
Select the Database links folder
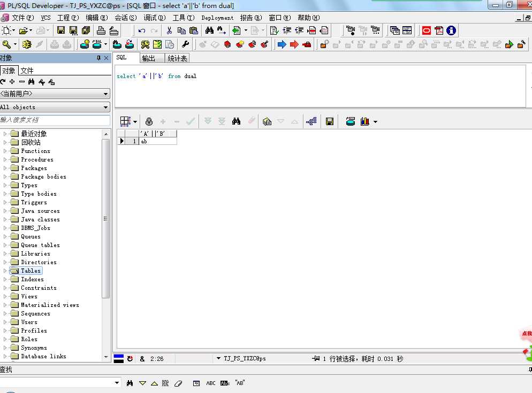43,356
